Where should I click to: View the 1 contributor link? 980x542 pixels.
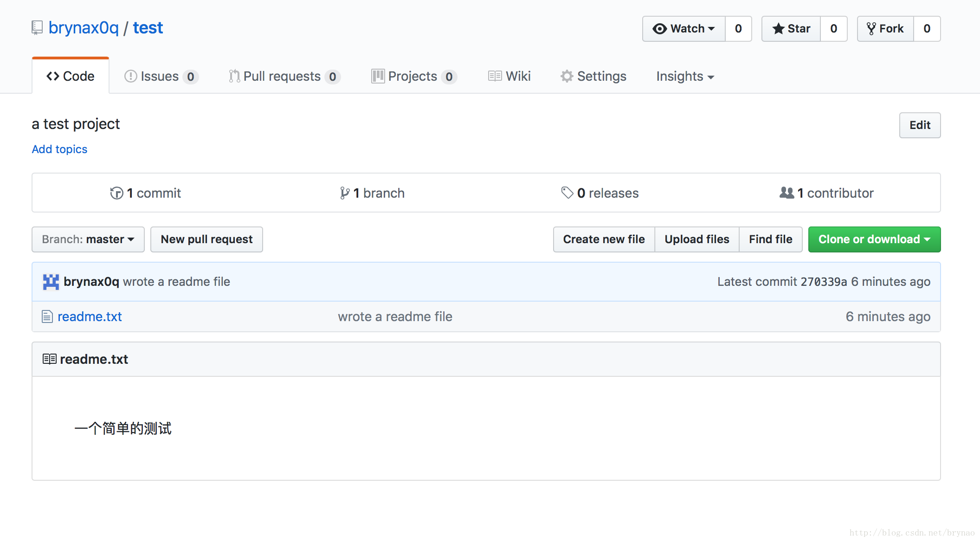pos(826,193)
